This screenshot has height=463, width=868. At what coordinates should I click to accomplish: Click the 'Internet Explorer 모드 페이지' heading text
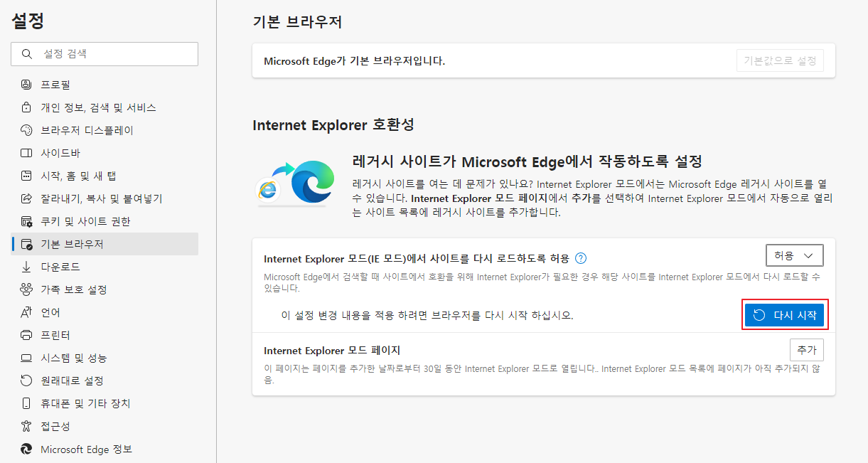(x=332, y=351)
